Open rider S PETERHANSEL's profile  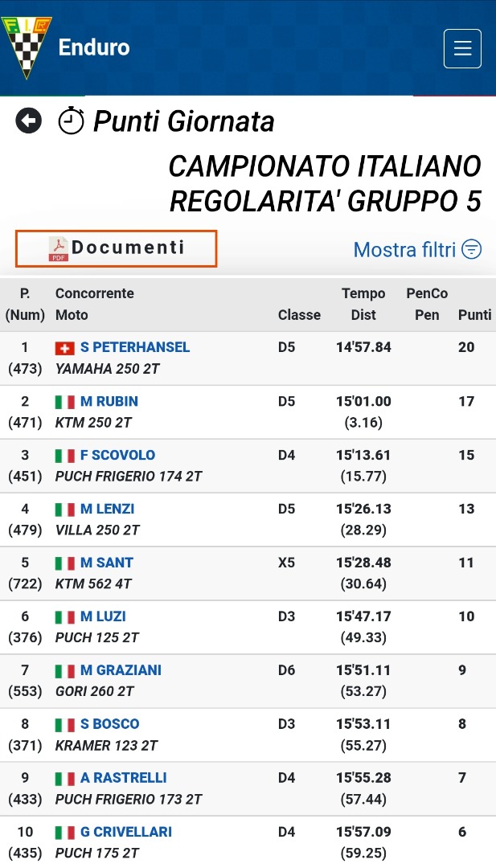point(135,347)
